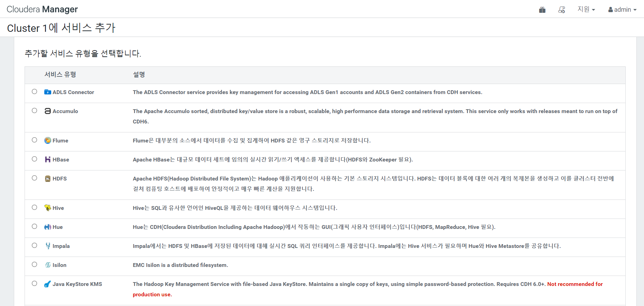Image resolution: width=644 pixels, height=306 pixels.
Task: Click the ADLS Connector description text
Action: [x=308, y=92]
